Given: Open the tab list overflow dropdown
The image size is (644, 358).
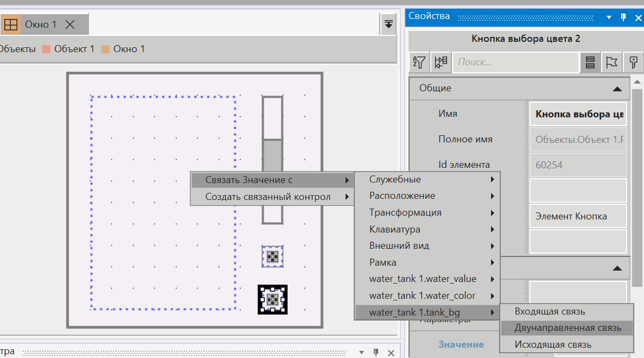Looking at the screenshot, I should pos(388,24).
